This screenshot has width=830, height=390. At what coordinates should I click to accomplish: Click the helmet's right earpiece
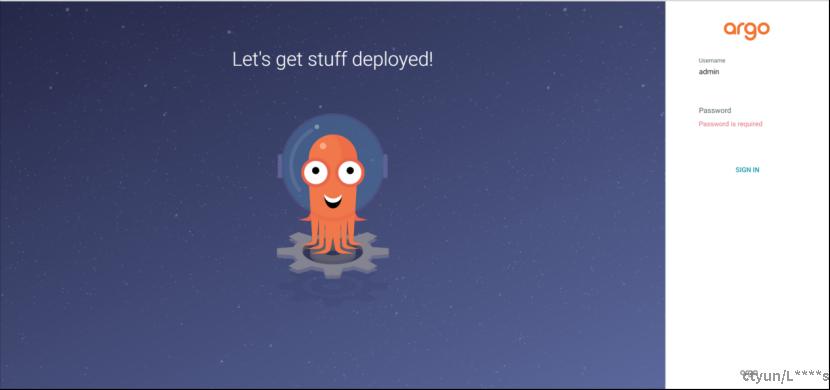(385, 166)
